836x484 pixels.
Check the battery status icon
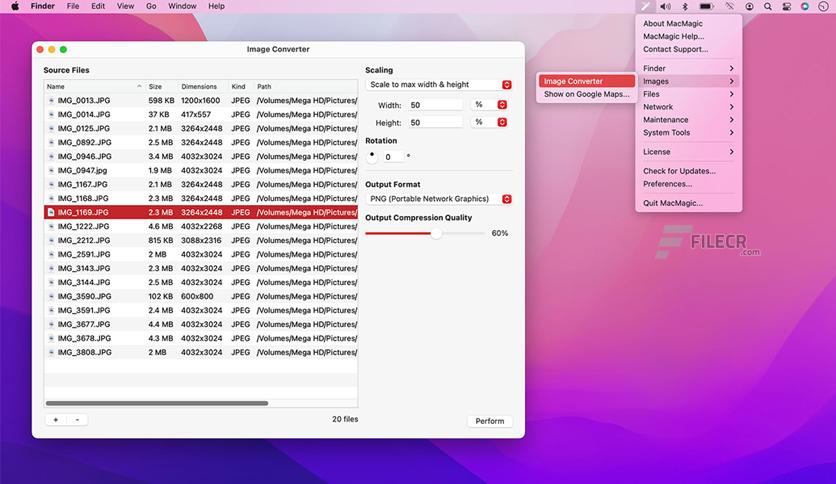point(706,6)
